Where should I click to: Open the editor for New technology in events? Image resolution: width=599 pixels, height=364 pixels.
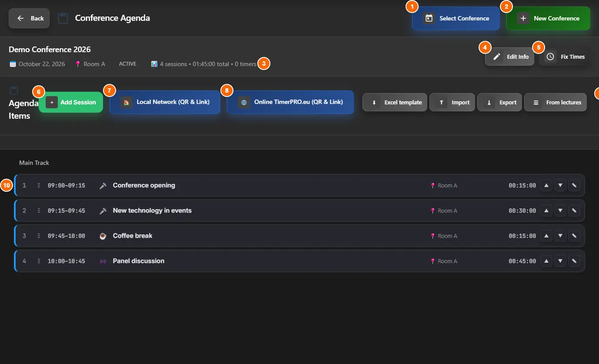[x=574, y=211]
